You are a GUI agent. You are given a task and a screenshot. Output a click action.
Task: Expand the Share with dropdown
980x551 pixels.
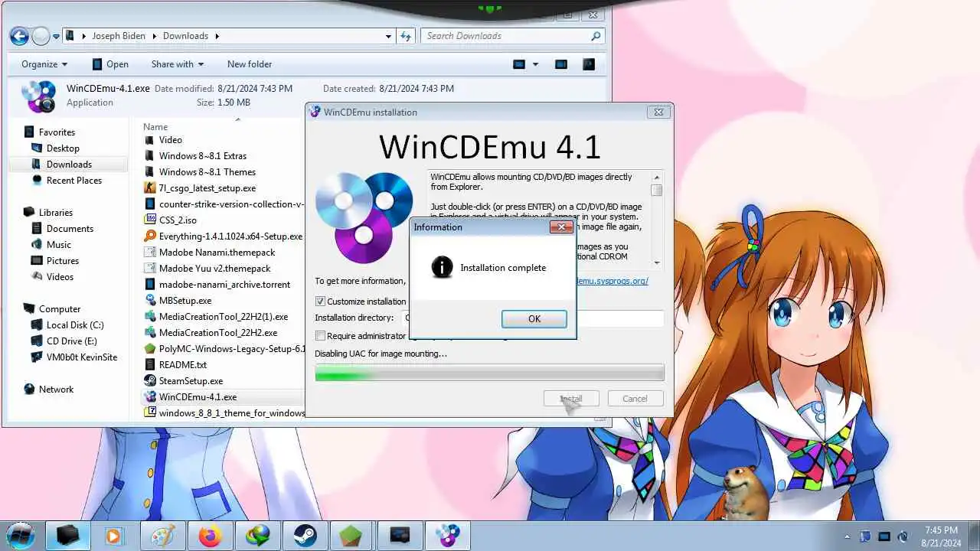click(x=177, y=64)
